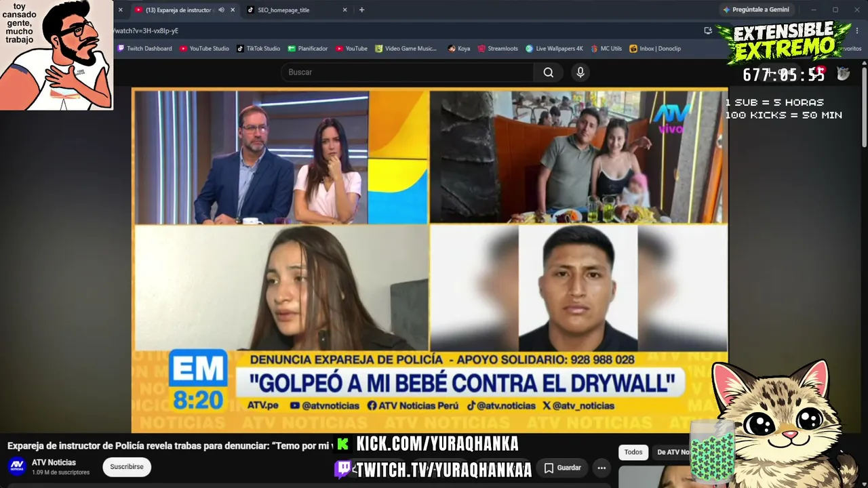Screen dimensions: 868x488
Task: Click the install app icon in address bar
Action: coord(708,30)
